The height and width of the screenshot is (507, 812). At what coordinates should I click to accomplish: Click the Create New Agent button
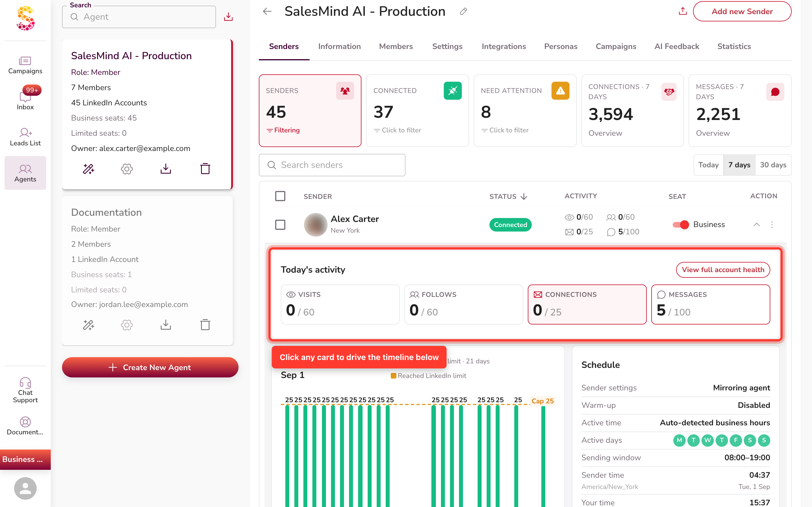click(150, 367)
